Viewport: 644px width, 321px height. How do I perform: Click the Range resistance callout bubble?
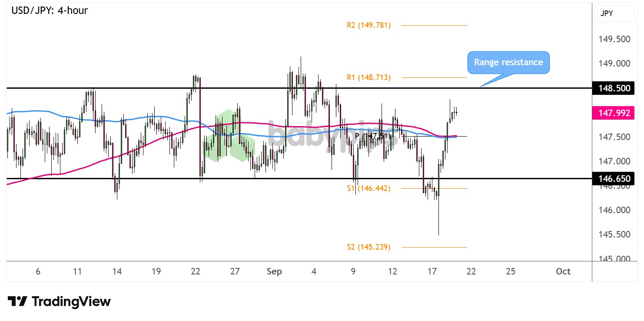(508, 63)
